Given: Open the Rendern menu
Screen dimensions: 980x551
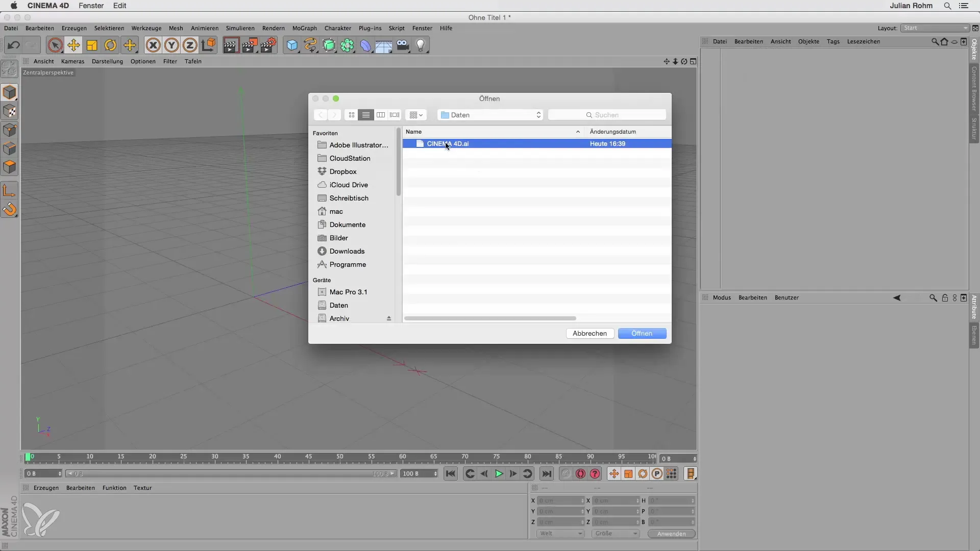Looking at the screenshot, I should point(273,28).
